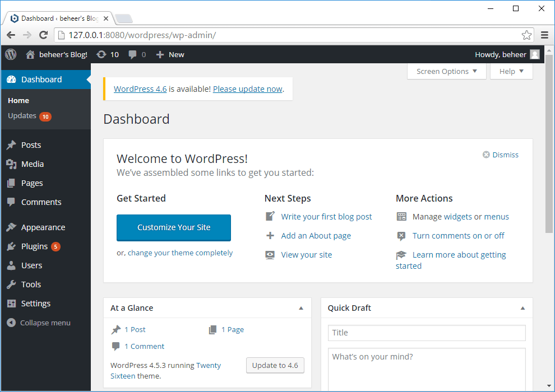Toggle the At a Glance panel arrow
The width and height of the screenshot is (555, 392).
coord(301,308)
